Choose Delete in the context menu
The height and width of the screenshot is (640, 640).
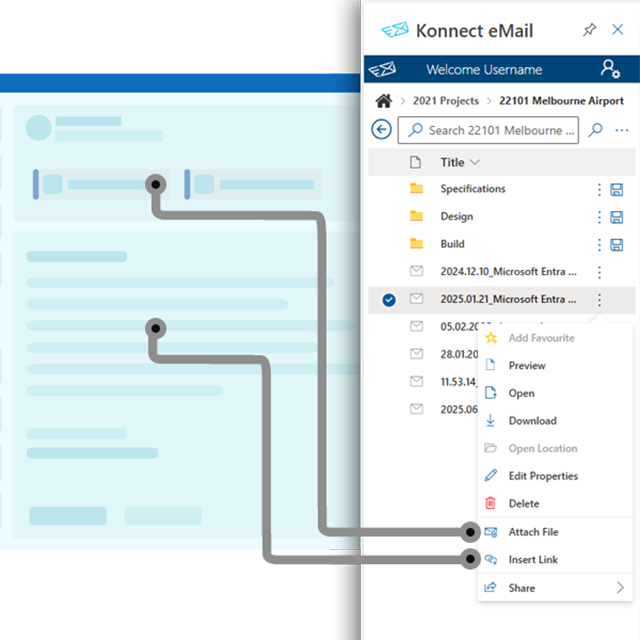555,504
